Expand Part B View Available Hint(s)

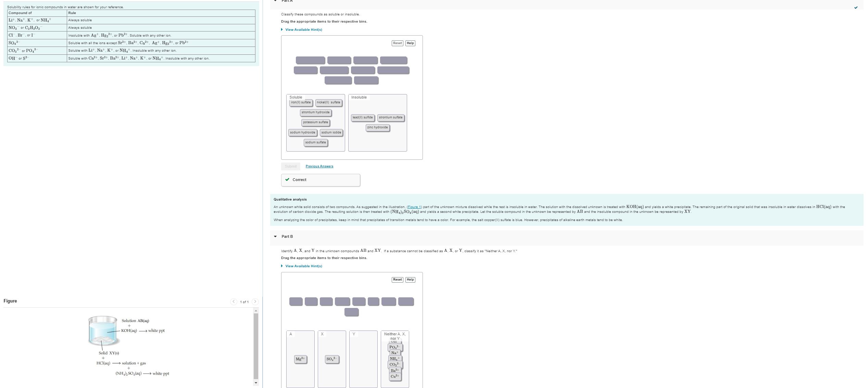point(303,266)
